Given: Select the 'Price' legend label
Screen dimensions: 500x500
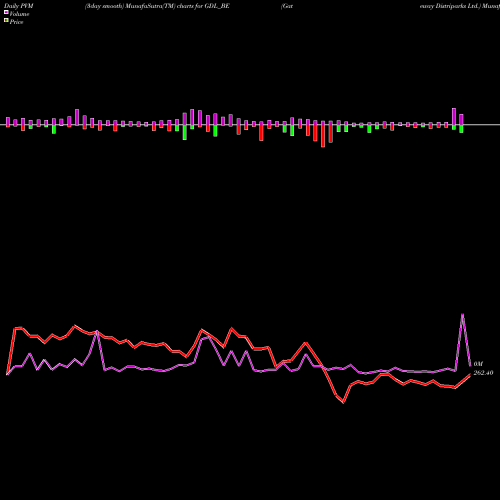Looking at the screenshot, I should click(16, 22).
